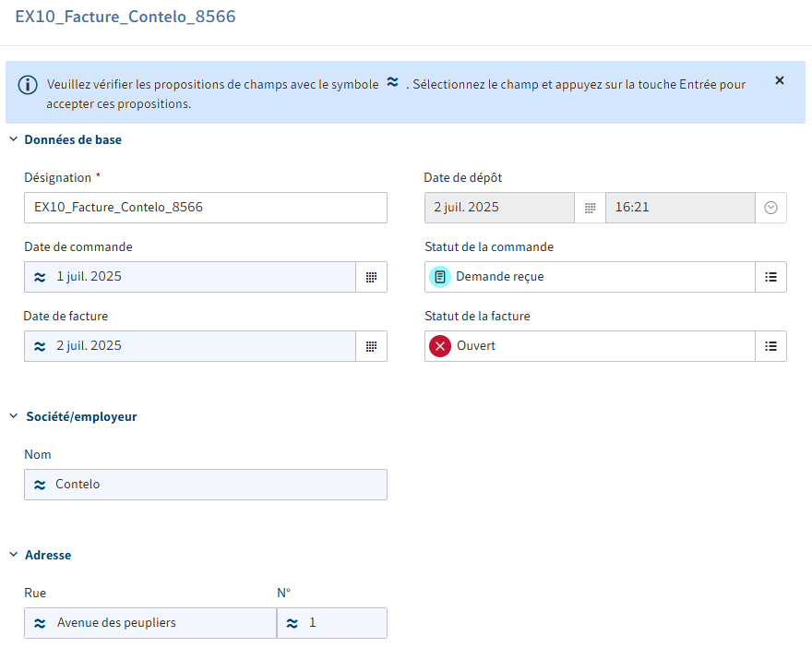Click the 16:21 time field
The image size is (812, 648).
point(680,208)
